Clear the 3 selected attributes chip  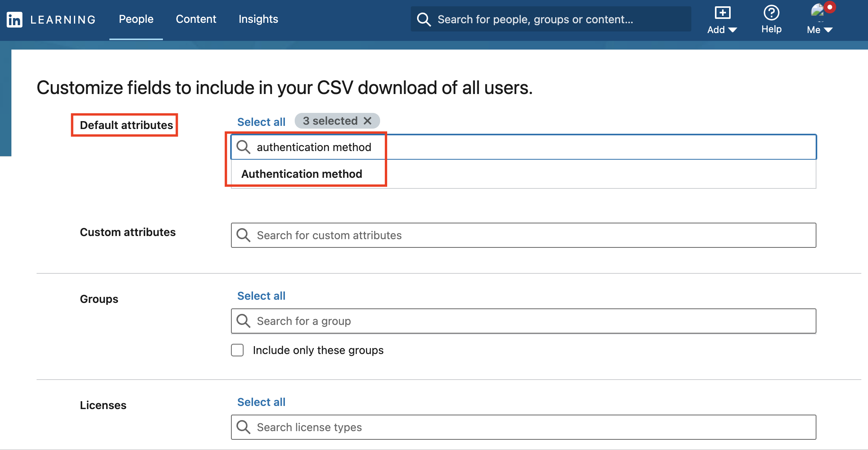coord(368,121)
